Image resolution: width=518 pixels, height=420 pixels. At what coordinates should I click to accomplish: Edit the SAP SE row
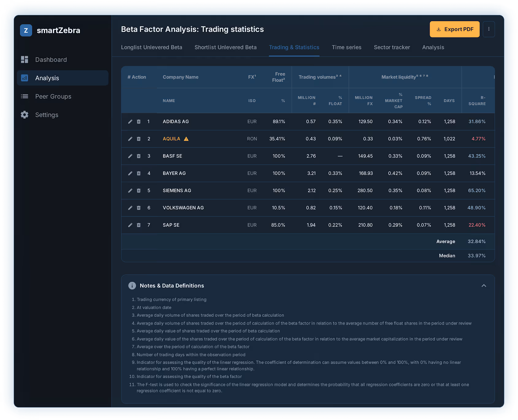(130, 225)
